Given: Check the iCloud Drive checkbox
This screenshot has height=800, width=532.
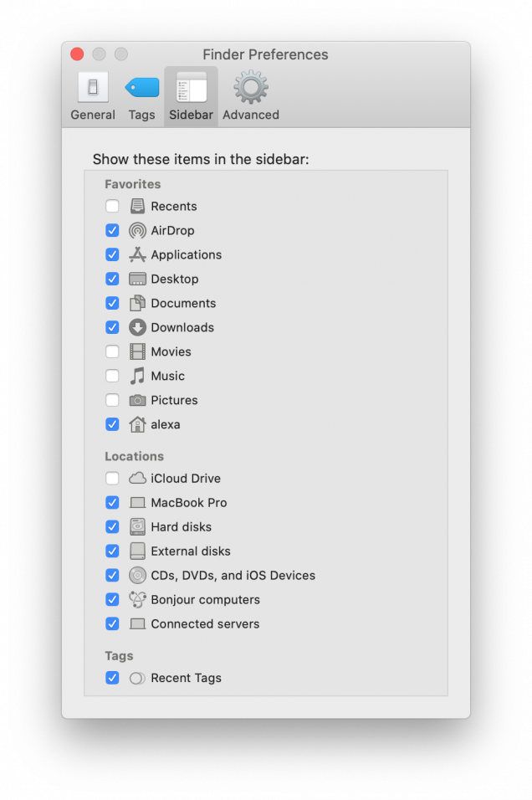Looking at the screenshot, I should 112,478.
